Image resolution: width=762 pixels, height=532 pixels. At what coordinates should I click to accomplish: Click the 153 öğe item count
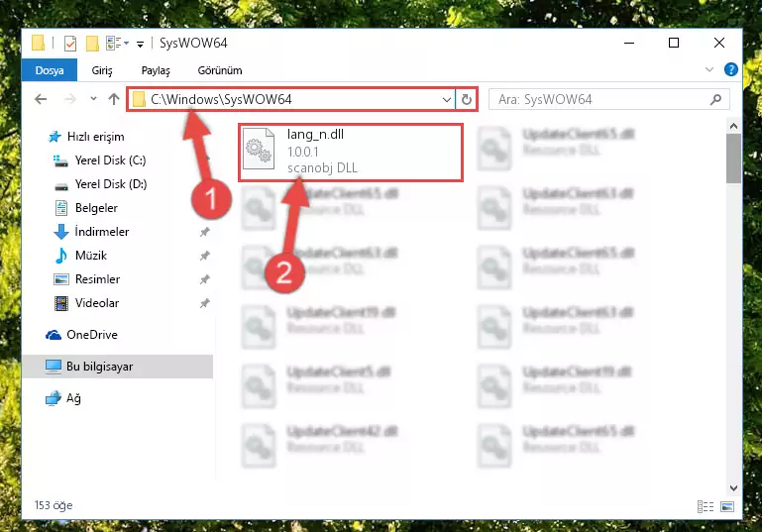[54, 505]
